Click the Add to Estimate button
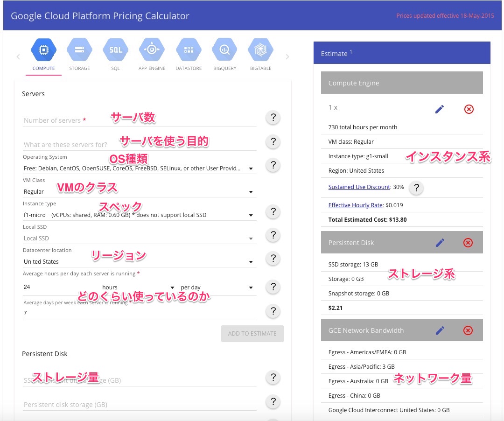Screen dimensions: 504x421 [252, 334]
